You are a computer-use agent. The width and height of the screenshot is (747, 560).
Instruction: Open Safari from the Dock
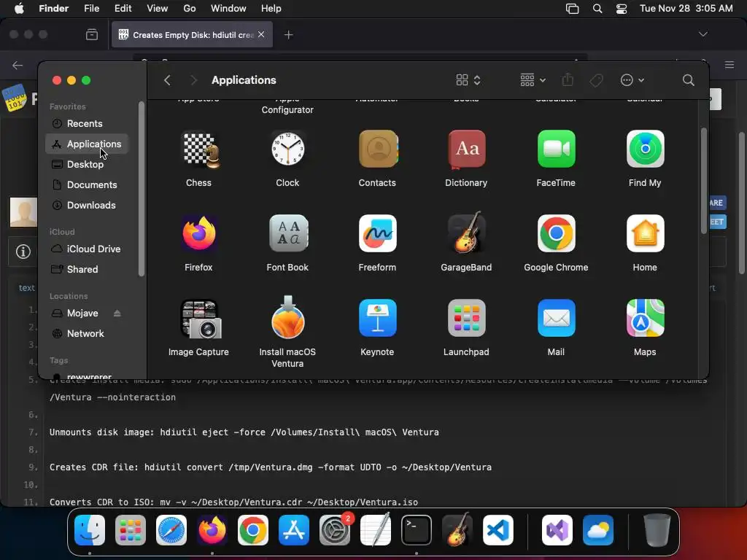[171, 530]
